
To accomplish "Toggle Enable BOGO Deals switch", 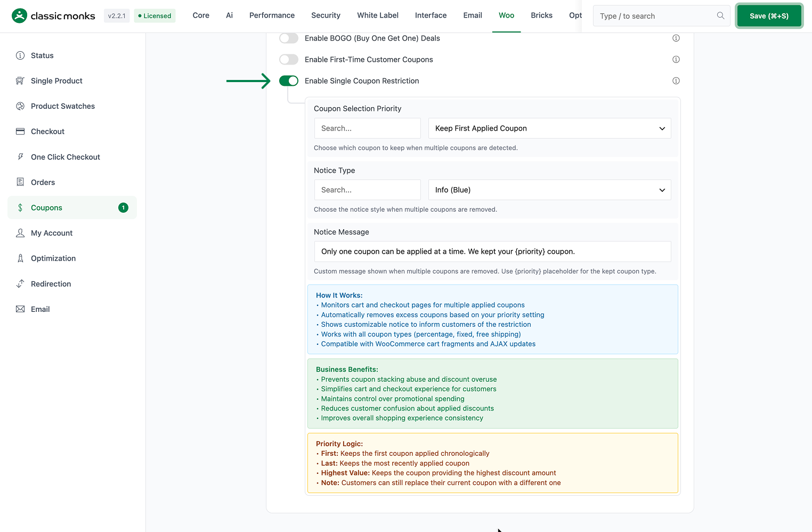I will tap(289, 38).
